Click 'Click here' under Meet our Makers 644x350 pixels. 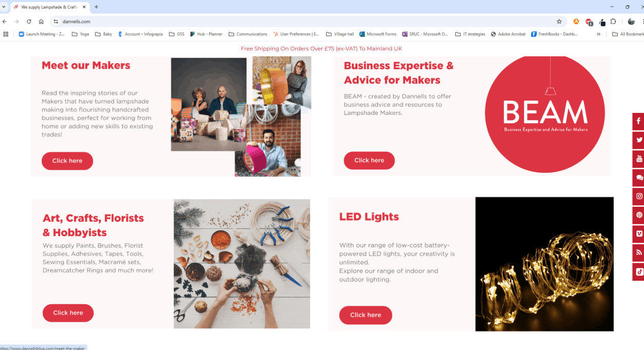(x=67, y=161)
